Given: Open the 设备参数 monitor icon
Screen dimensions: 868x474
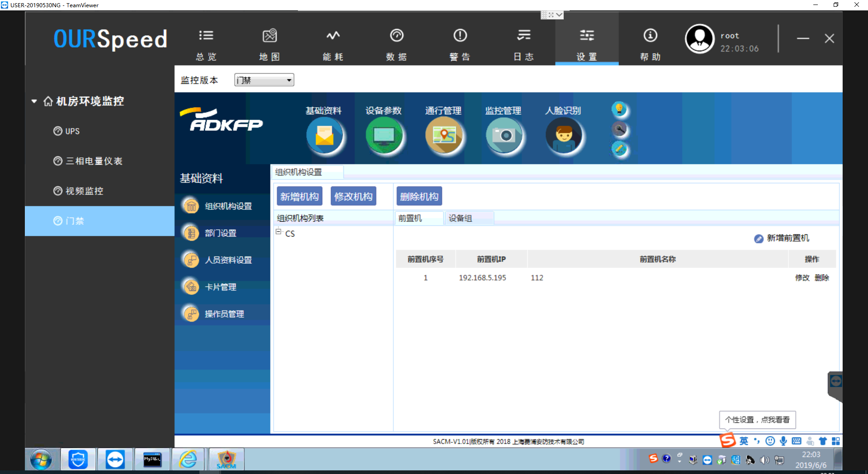Looking at the screenshot, I should [x=384, y=136].
